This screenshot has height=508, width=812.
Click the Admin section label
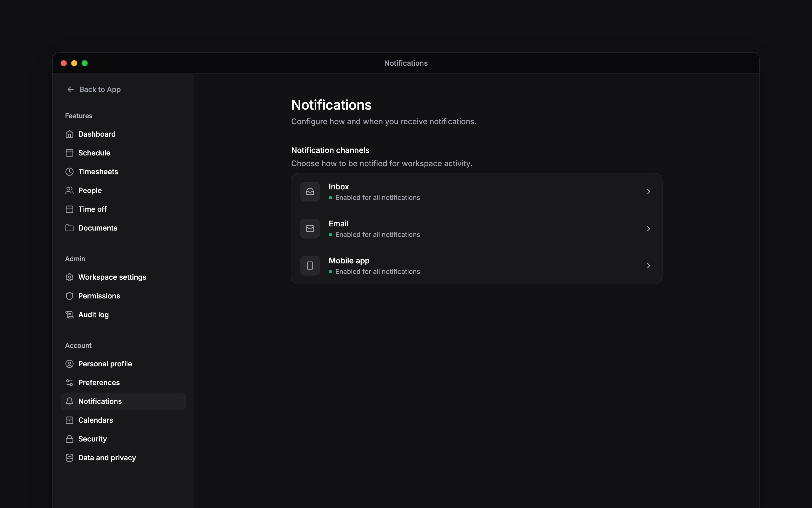pyautogui.click(x=75, y=259)
